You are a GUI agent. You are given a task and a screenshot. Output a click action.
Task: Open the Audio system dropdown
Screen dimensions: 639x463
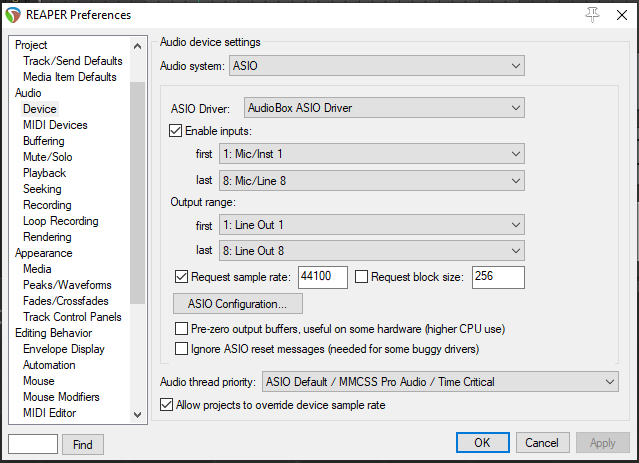[x=377, y=66]
